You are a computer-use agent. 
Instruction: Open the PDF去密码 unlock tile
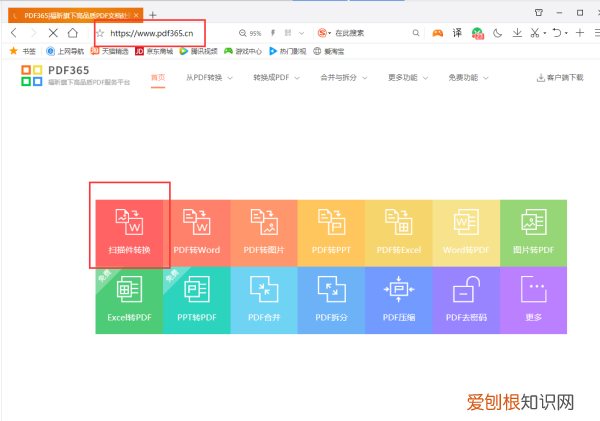466,300
